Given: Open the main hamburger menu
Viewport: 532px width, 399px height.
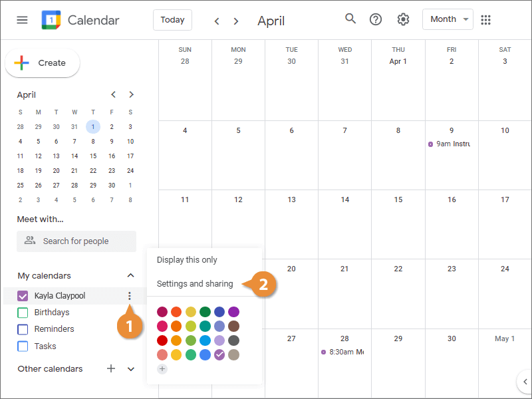Looking at the screenshot, I should tap(22, 20).
